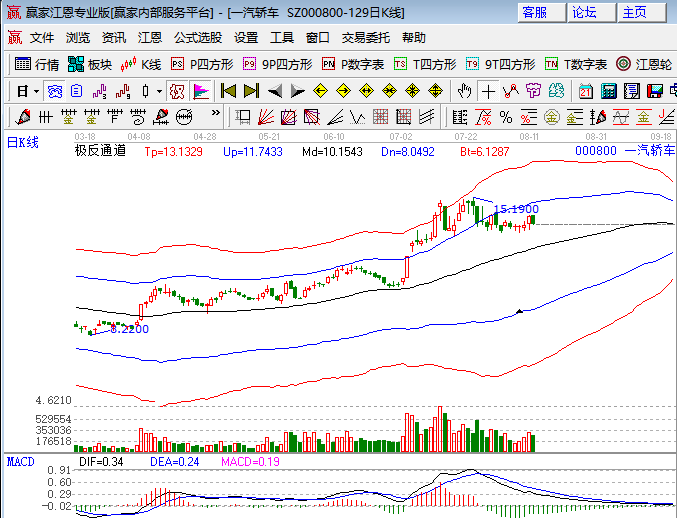The image size is (677, 518).
Task: Click the black right arrow icon
Action: point(297,92)
